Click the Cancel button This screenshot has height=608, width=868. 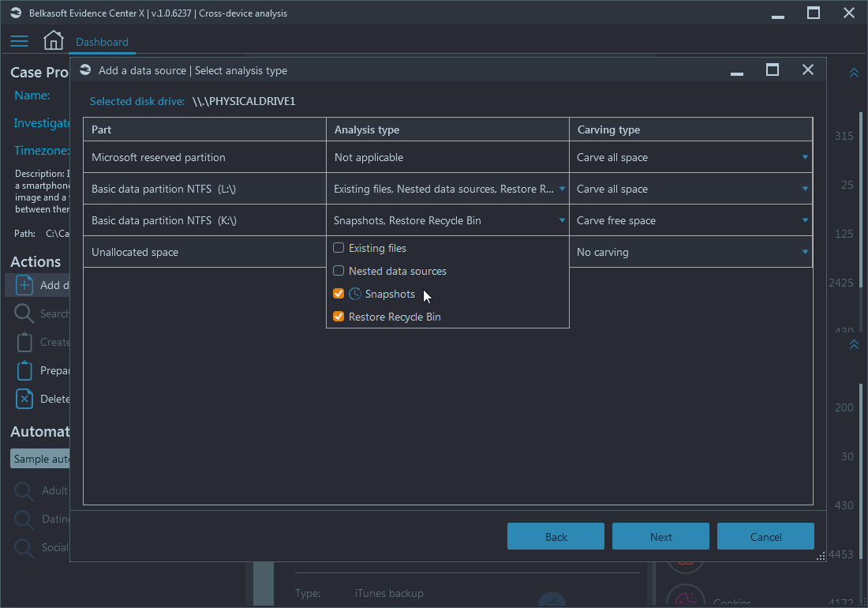point(765,537)
